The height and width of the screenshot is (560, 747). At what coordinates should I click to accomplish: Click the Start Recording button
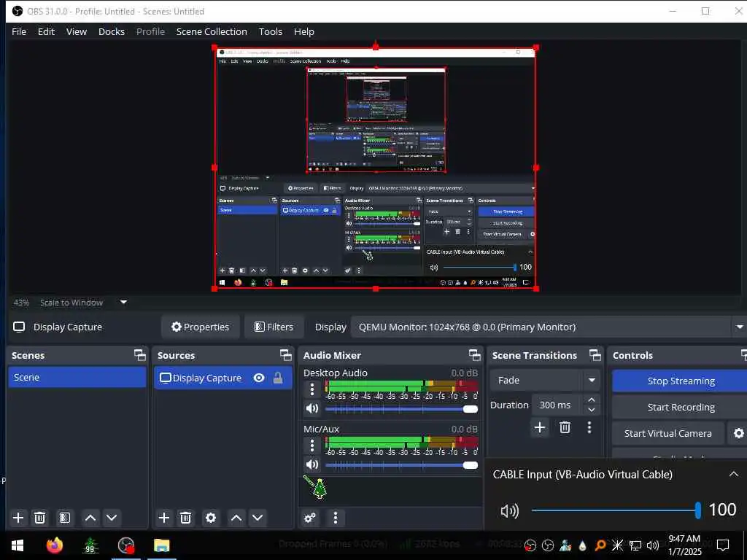pos(681,407)
